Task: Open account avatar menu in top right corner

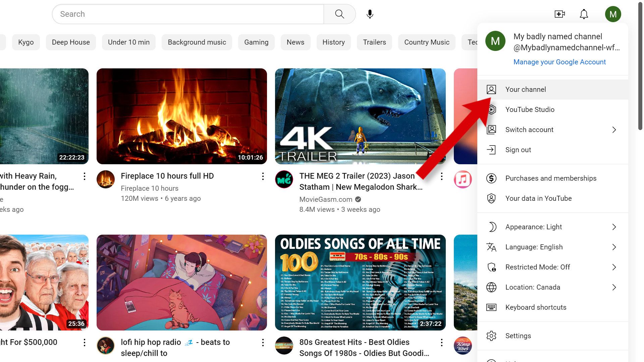Action: pos(613,14)
